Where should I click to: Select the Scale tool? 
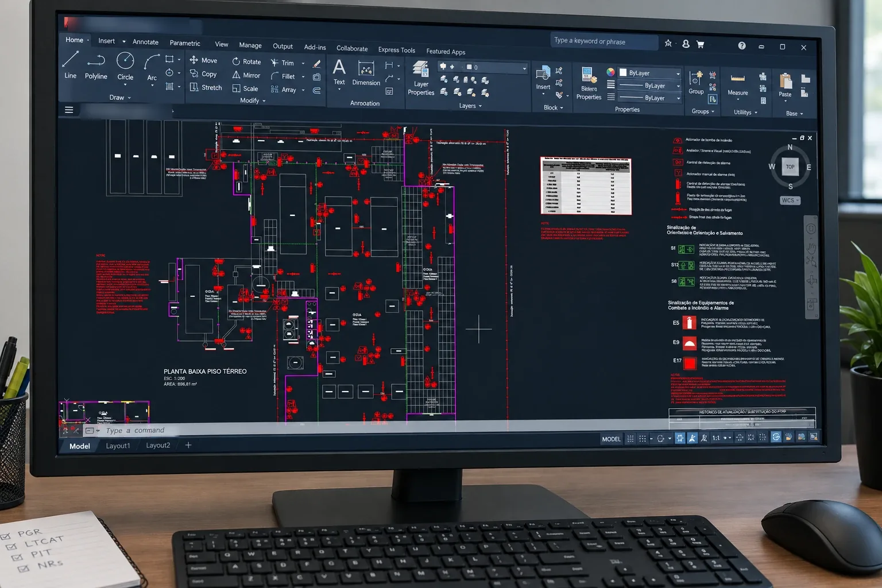pos(245,88)
